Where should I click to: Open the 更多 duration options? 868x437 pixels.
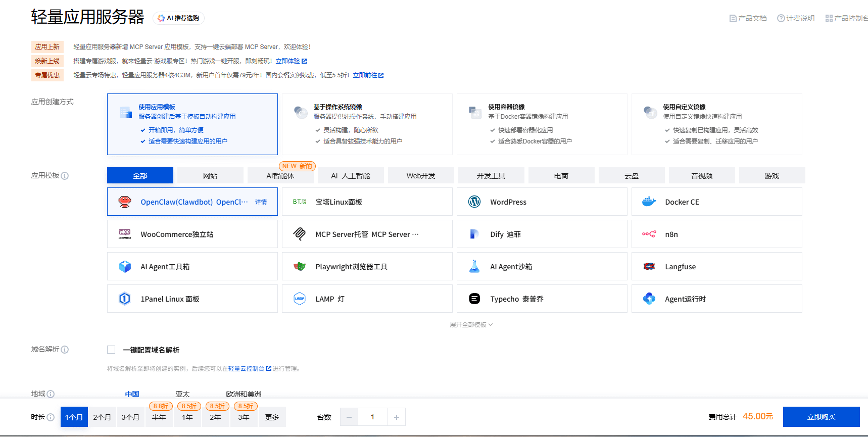click(272, 417)
